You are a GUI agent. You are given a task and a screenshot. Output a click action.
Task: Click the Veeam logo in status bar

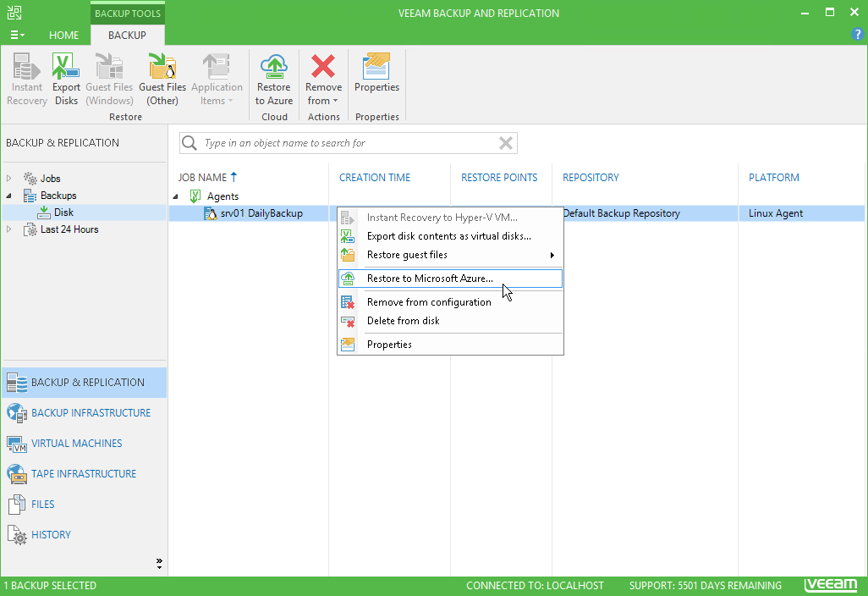coord(831,585)
